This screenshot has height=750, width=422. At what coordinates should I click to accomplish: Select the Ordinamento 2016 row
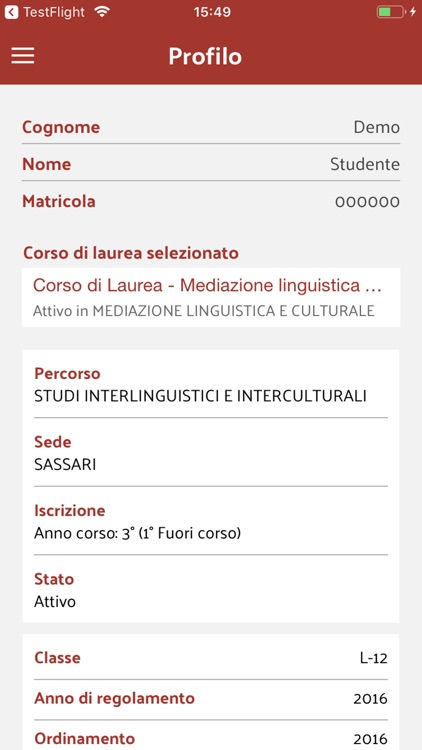click(x=211, y=737)
